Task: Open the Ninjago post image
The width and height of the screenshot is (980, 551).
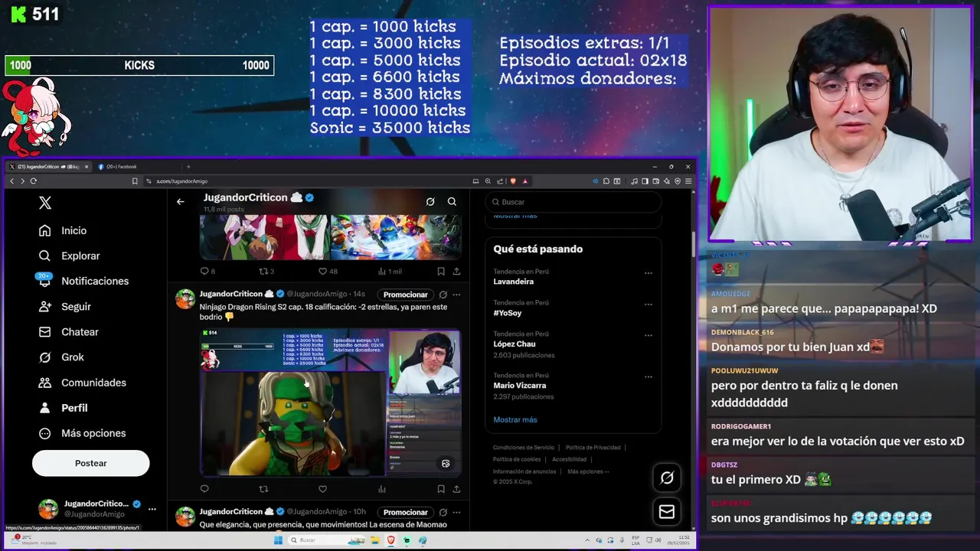Action: [331, 403]
